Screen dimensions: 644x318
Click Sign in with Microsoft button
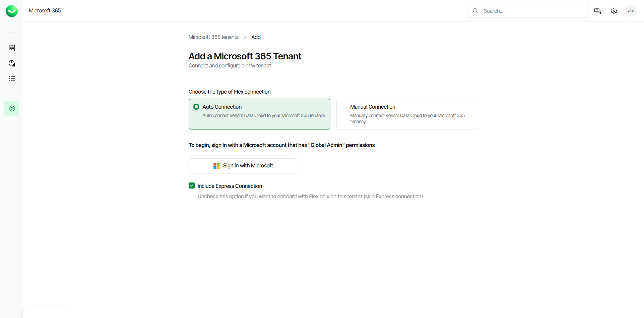[x=243, y=166]
